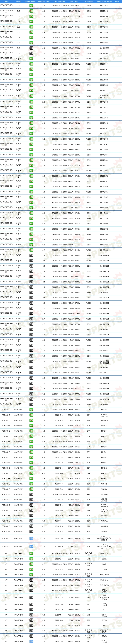The image size is (122, 644).
Task: Click engine code 'M 05.9E, MCN.RB' cell
Action: [104, 505]
